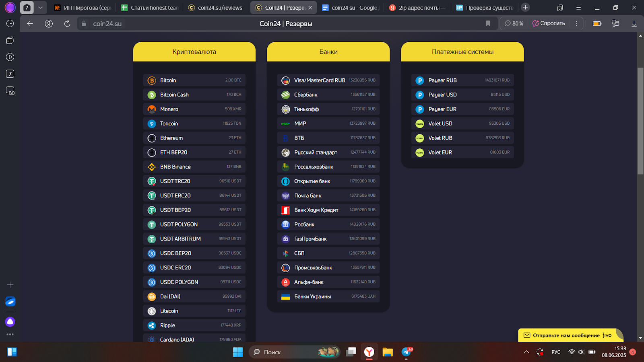This screenshot has height=362, width=644.
Task: Click the Toncoin icon
Action: click(152, 123)
